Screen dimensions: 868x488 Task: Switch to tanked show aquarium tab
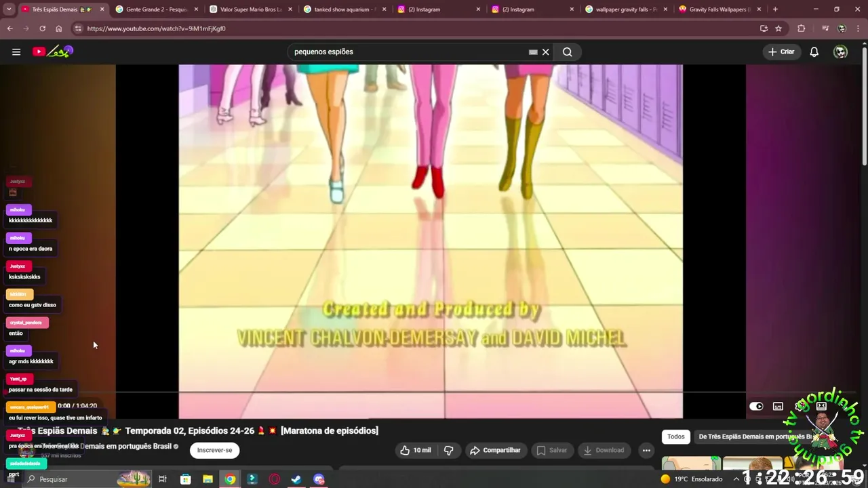click(345, 9)
